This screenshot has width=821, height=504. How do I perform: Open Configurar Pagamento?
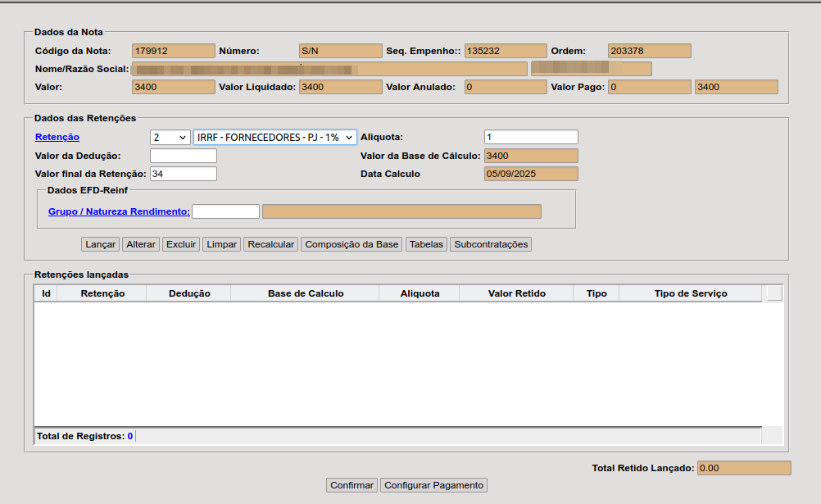[x=433, y=485]
